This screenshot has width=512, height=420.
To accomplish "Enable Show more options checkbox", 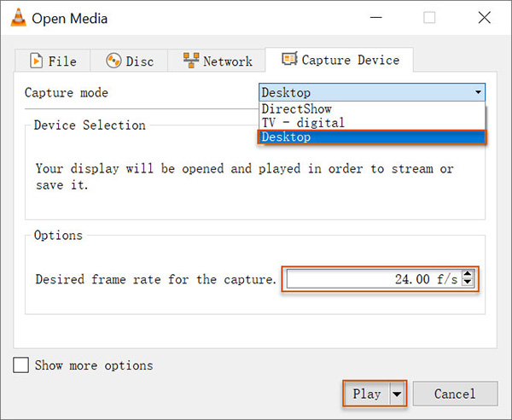I will pos(21,365).
